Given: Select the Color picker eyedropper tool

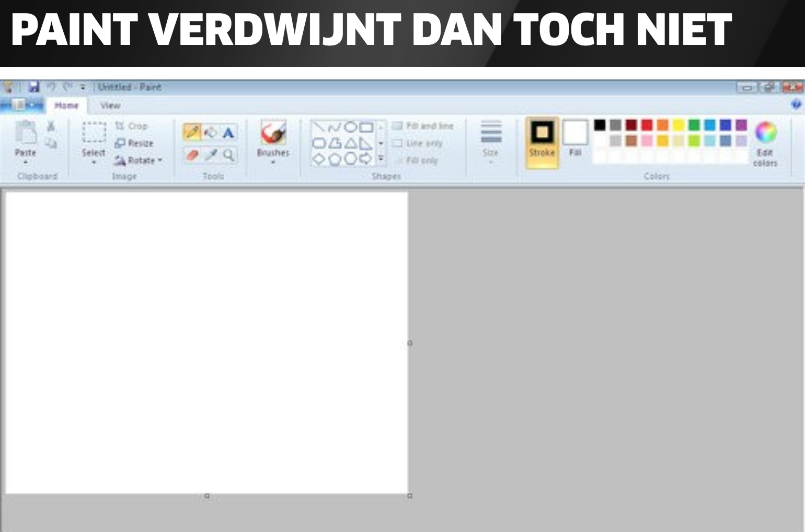Looking at the screenshot, I should [211, 155].
